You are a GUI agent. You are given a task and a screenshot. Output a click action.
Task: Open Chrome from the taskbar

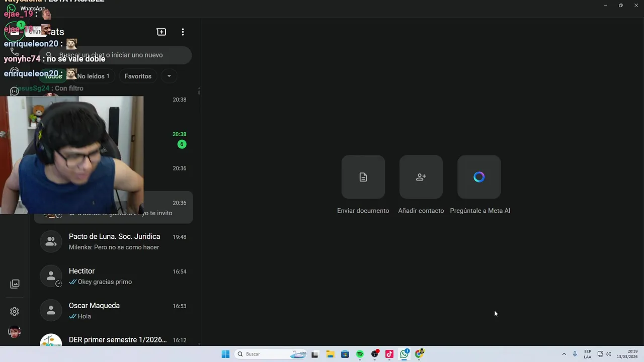[x=419, y=354]
